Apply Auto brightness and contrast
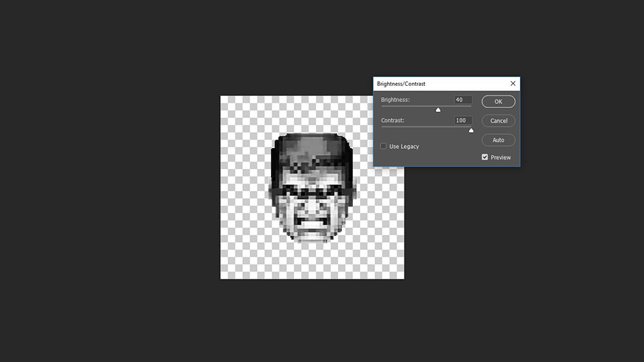Image resolution: width=644 pixels, height=362 pixels. 498,140
